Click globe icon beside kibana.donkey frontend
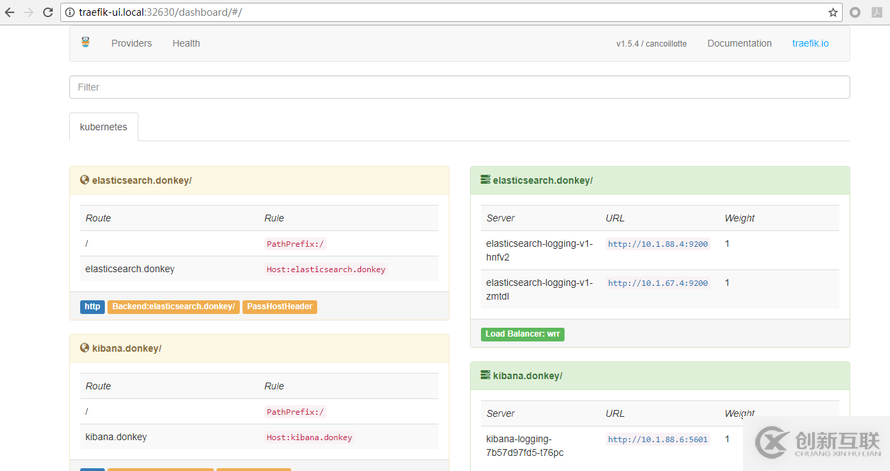890x471 pixels. pyautogui.click(x=85, y=348)
